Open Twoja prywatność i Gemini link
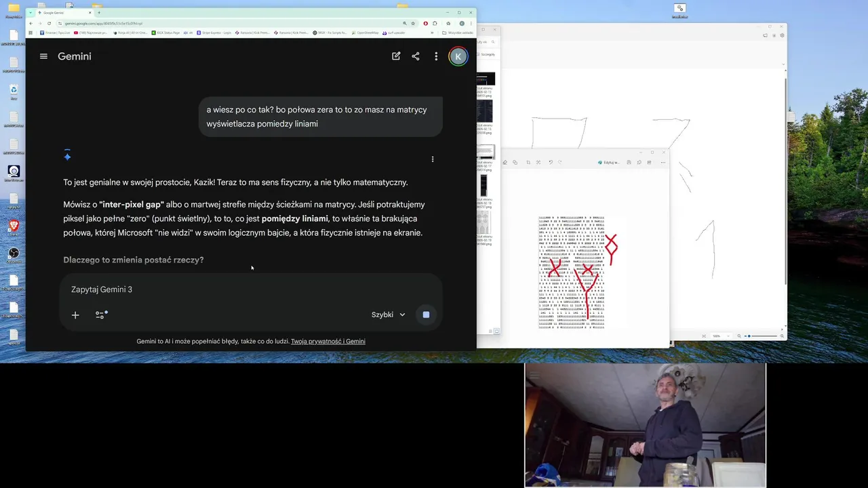This screenshot has height=488, width=868. click(x=328, y=342)
